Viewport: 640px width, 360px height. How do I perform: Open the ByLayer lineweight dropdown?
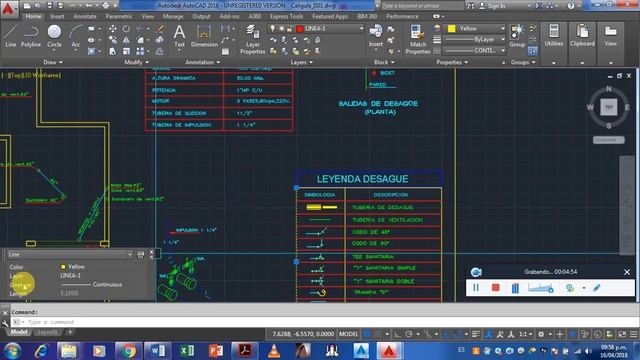click(x=502, y=40)
